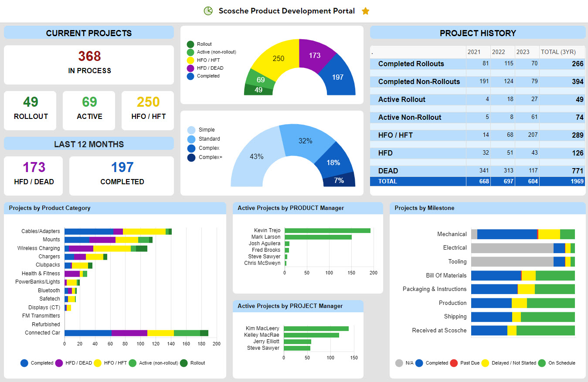Click the Current Projects header
This screenshot has width=588, height=382.
(89, 33)
